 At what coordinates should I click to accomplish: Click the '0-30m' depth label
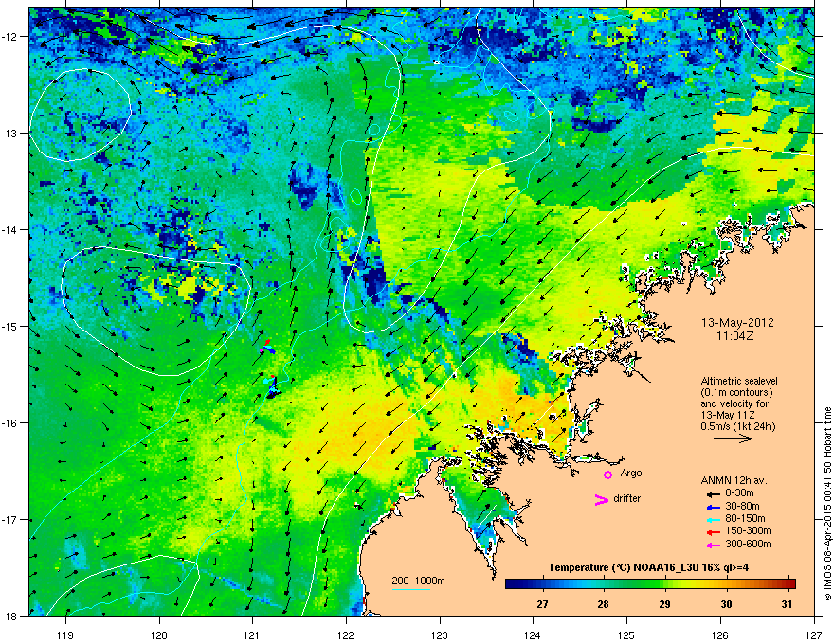point(739,493)
